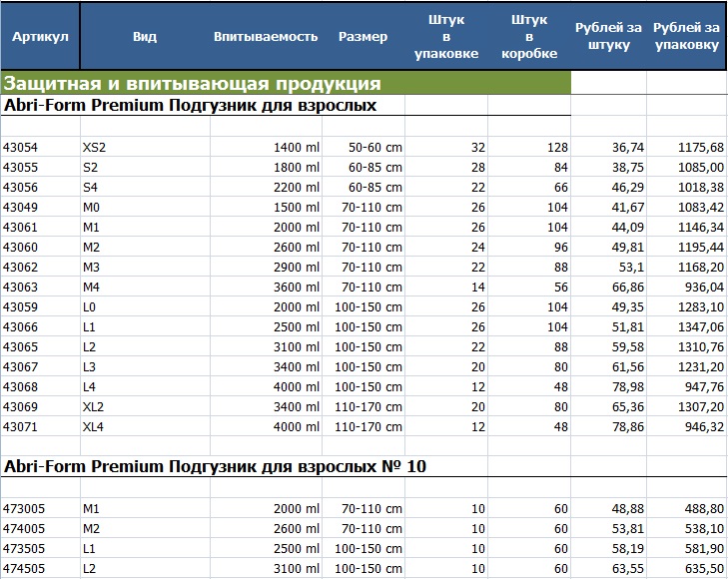Click the Рублей за штуку header
The height and width of the screenshot is (579, 728).
[x=609, y=37]
